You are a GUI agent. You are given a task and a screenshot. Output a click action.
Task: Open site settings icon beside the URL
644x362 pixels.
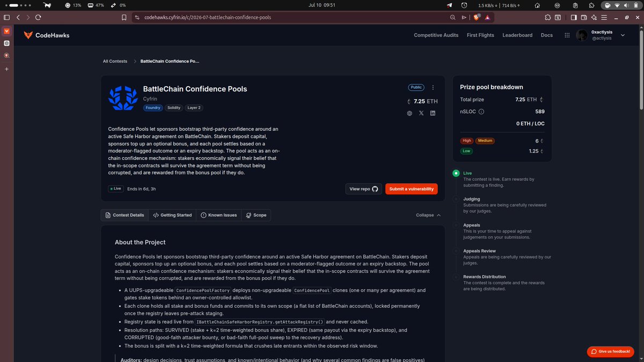pos(136,17)
